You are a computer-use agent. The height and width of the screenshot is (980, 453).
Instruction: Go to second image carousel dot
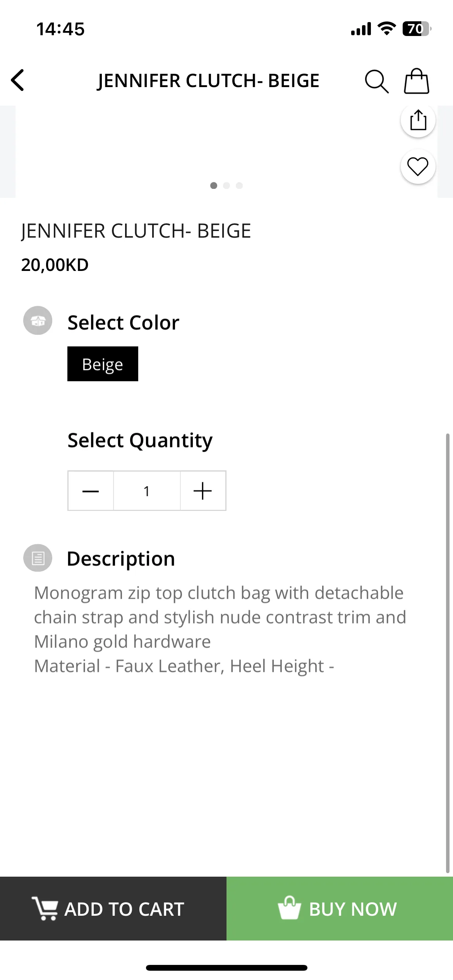(x=226, y=185)
